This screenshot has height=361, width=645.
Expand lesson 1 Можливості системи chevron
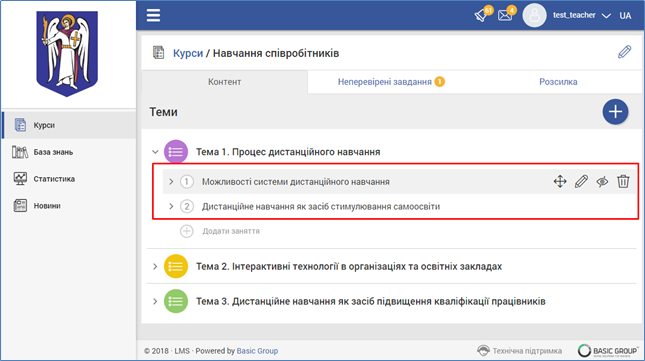tap(171, 182)
